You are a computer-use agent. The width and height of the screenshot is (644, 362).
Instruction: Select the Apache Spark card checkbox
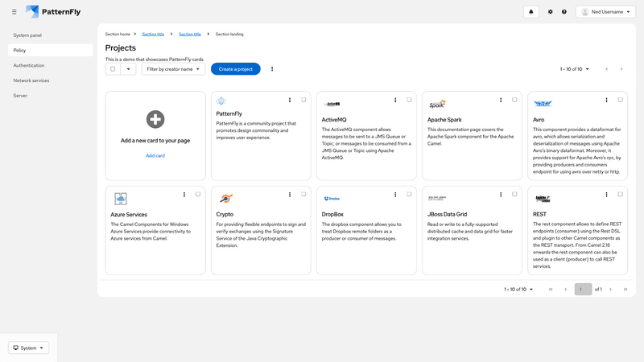point(514,100)
